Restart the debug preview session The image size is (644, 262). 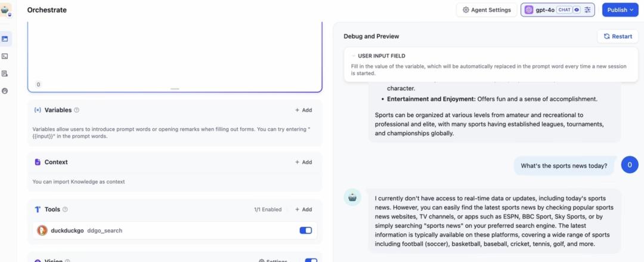click(618, 36)
